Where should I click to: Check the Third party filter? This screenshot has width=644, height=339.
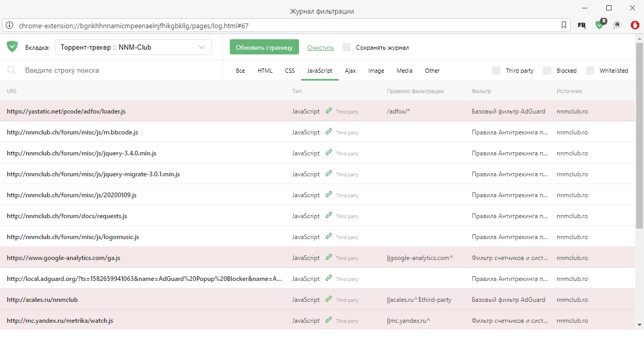pos(495,70)
